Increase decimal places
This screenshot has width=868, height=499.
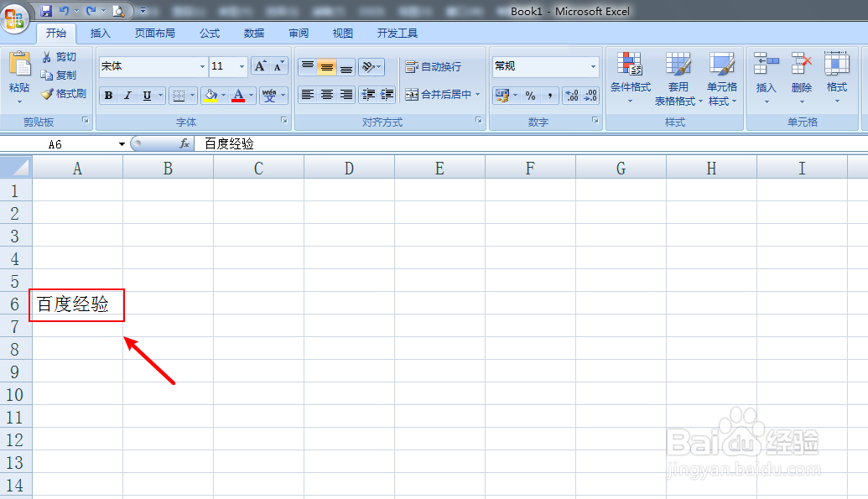pos(572,96)
